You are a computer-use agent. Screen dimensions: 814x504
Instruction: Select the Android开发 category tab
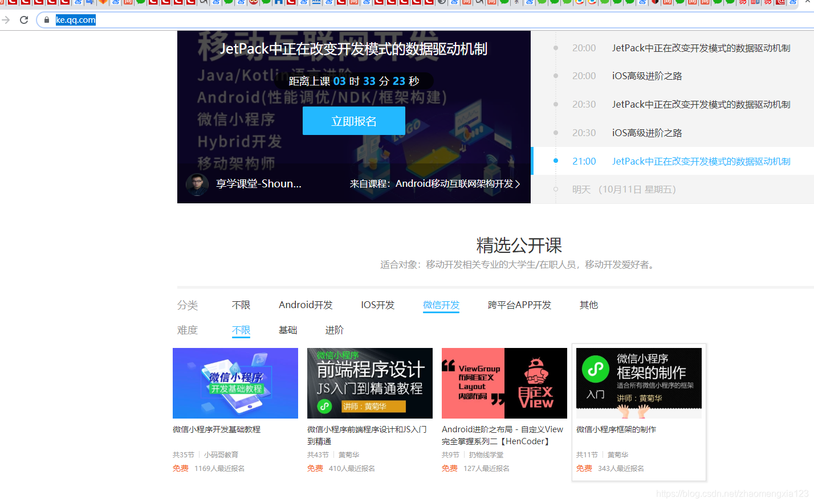pyautogui.click(x=306, y=305)
